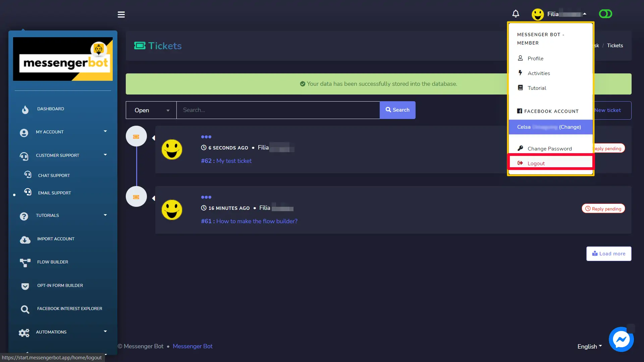Click the Import Account icon
The width and height of the screenshot is (644, 362).
(25, 239)
